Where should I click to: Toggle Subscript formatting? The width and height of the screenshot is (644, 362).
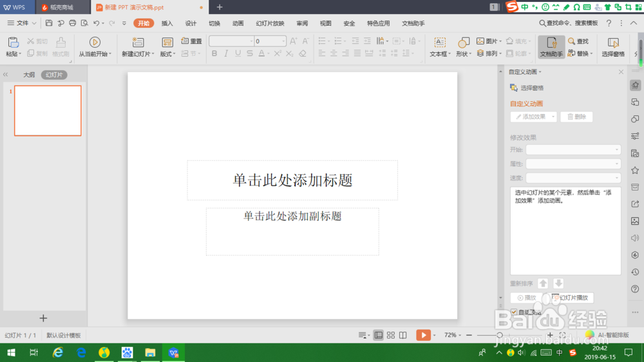(x=290, y=53)
